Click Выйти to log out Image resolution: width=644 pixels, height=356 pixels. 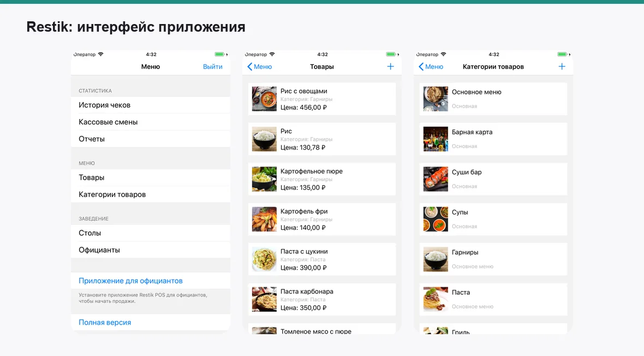212,67
